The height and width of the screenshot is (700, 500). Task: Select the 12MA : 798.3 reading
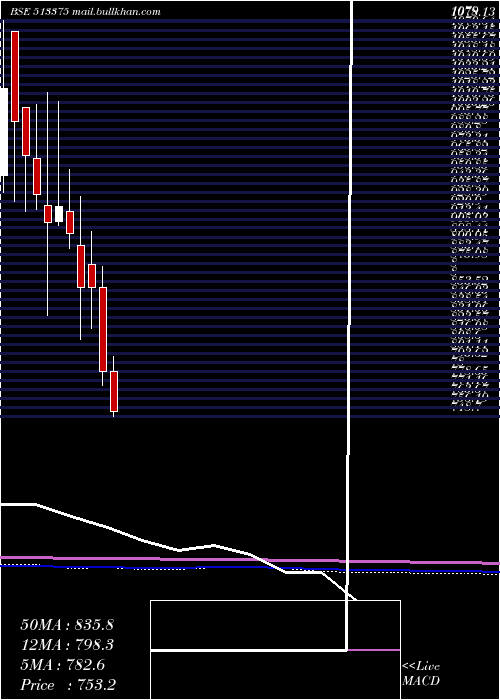[67, 645]
